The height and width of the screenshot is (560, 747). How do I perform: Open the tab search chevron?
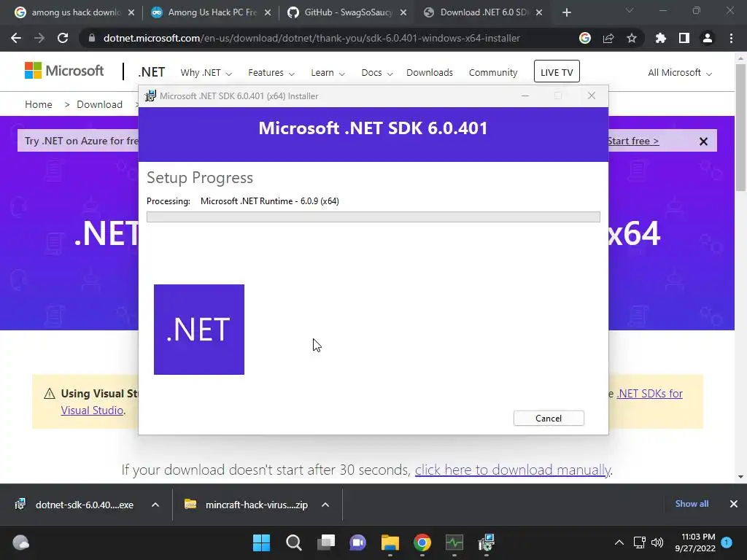pyautogui.click(x=630, y=10)
